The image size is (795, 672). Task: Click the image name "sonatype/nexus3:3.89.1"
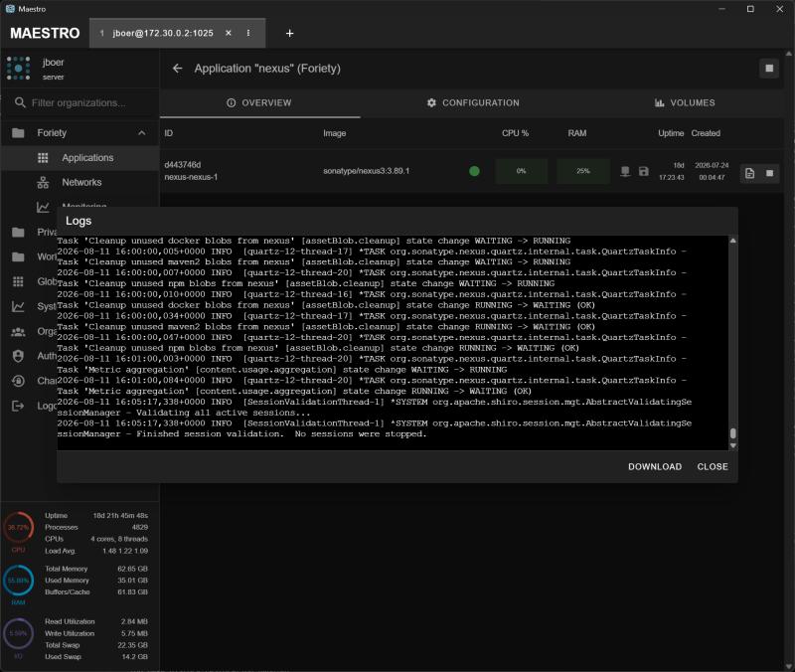[x=366, y=171]
